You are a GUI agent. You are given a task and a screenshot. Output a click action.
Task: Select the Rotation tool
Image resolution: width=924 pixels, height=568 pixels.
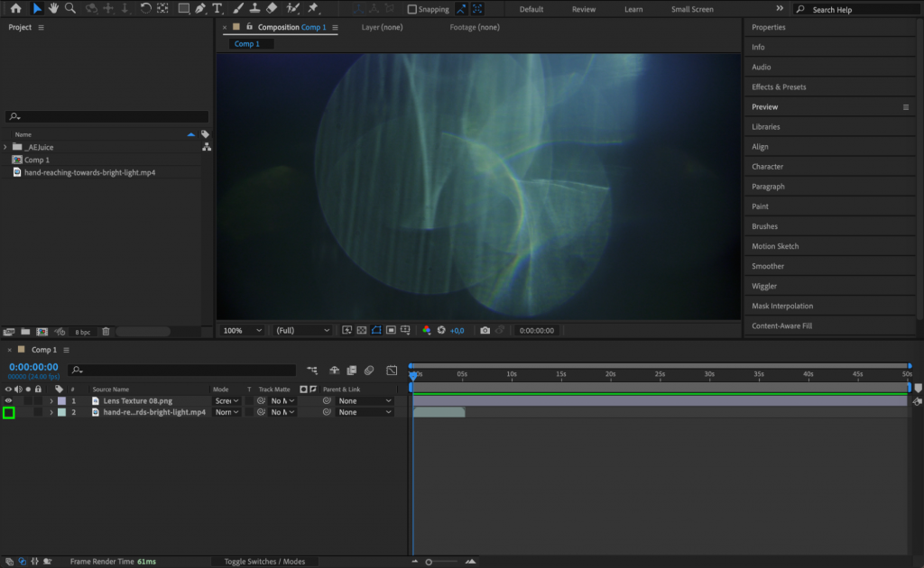[145, 9]
